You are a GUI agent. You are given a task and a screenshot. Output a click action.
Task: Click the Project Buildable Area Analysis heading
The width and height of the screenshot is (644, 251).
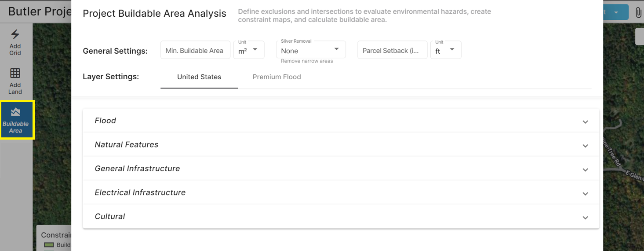154,14
